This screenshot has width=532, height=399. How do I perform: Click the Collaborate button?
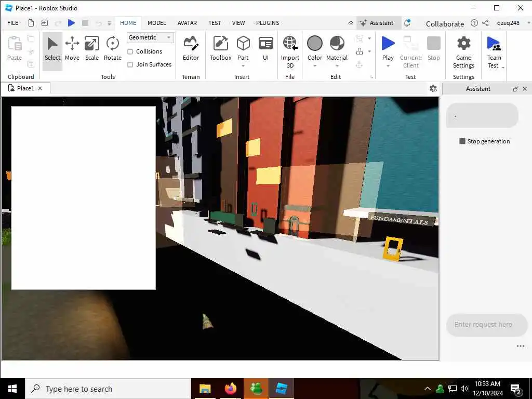(445, 24)
